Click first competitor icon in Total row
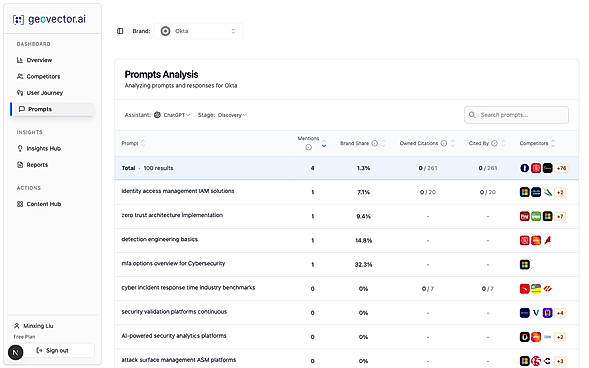 point(525,168)
